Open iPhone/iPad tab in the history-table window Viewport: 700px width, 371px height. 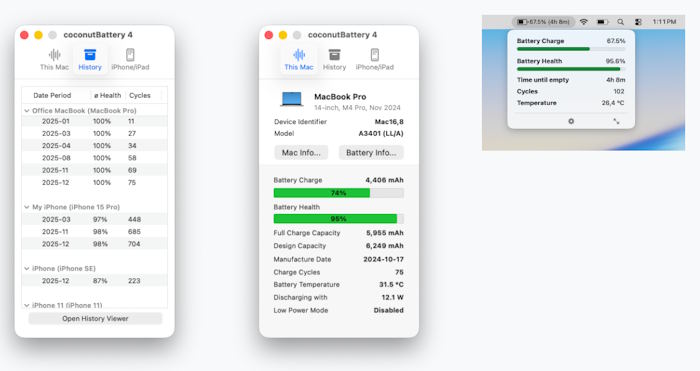[130, 59]
